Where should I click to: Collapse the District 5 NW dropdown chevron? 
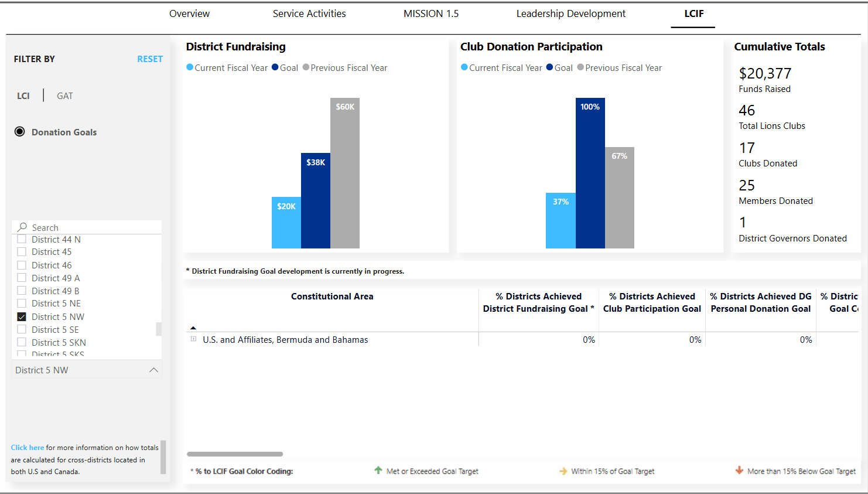(x=154, y=370)
